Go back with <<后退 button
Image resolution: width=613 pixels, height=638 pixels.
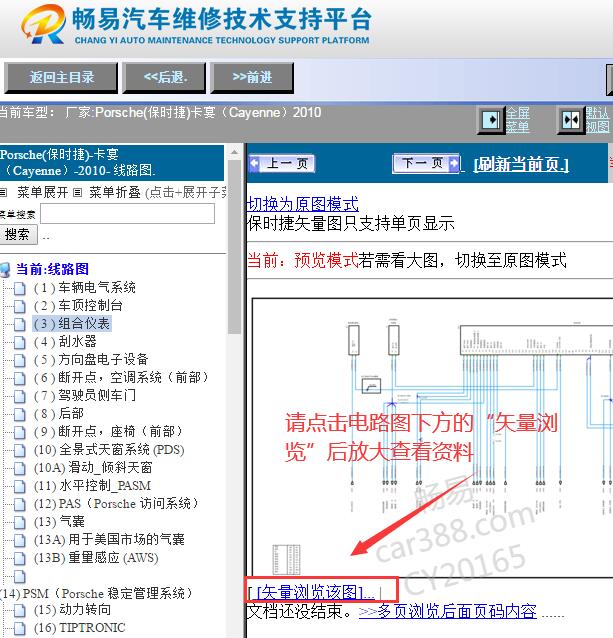point(165,77)
